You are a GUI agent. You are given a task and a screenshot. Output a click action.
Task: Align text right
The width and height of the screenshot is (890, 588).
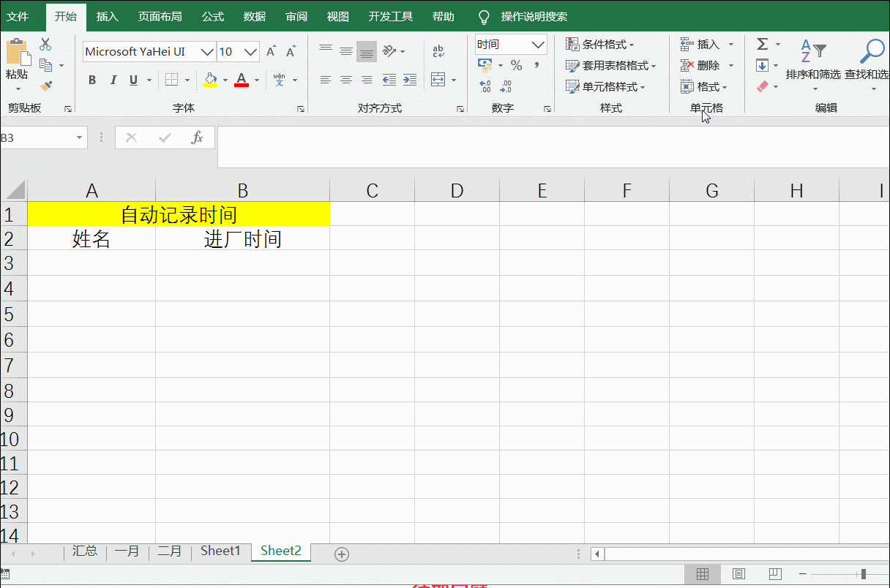(x=367, y=80)
